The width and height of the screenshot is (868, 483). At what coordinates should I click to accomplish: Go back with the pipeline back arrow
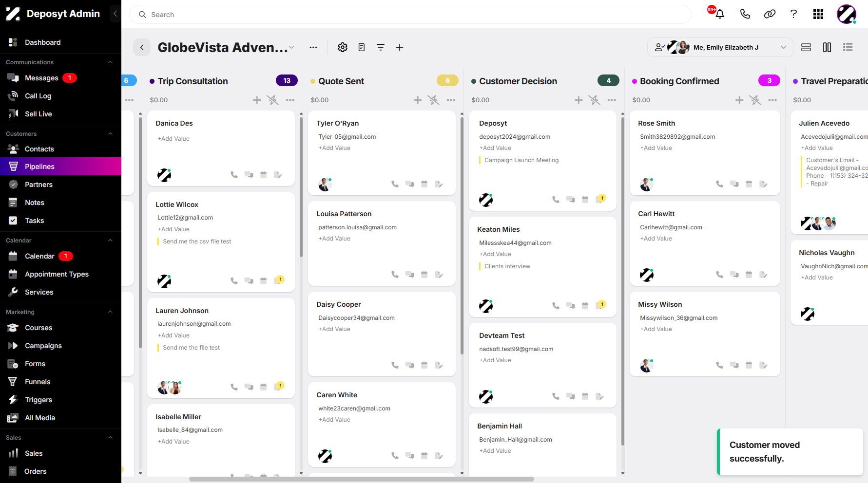pyautogui.click(x=142, y=47)
